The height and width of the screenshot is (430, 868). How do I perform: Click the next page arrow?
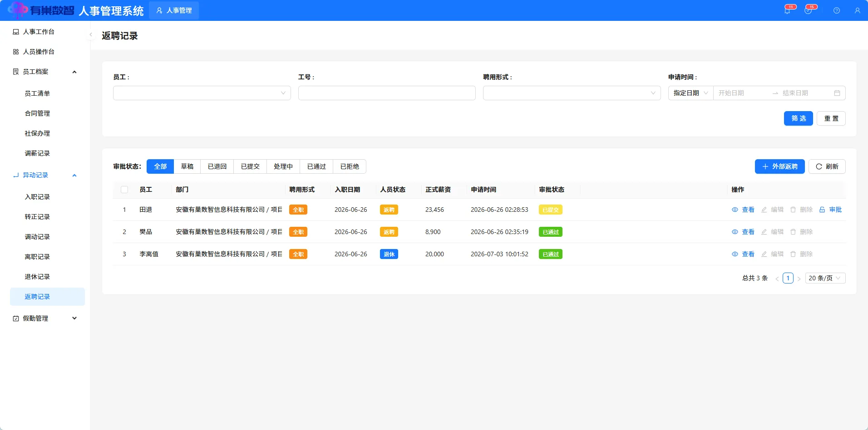pyautogui.click(x=799, y=279)
